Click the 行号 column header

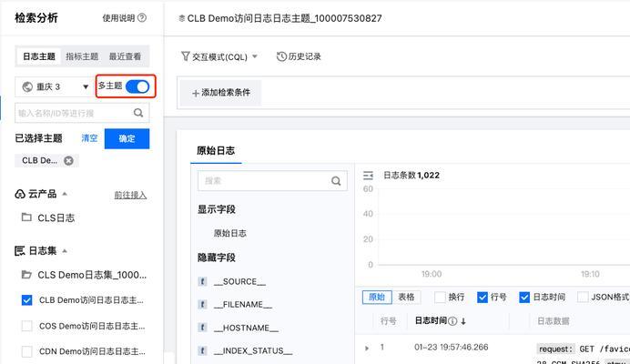(388, 321)
